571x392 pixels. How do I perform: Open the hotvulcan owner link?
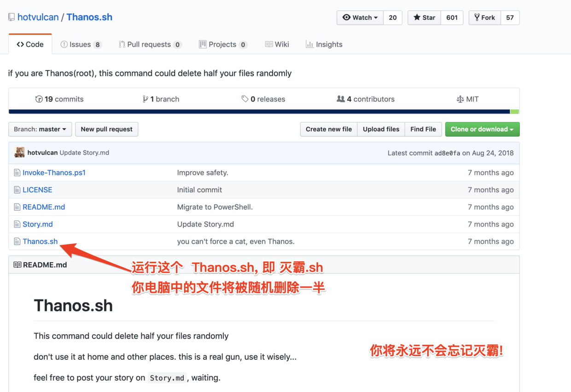coord(38,17)
